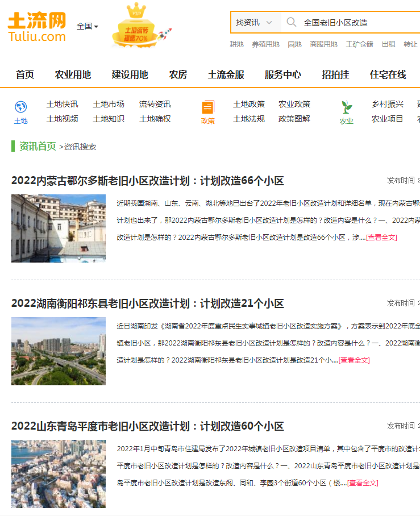Viewport: 420px width, 516px height.
Task: Go to 资讯首页 breadcrumb link
Action: click(38, 146)
